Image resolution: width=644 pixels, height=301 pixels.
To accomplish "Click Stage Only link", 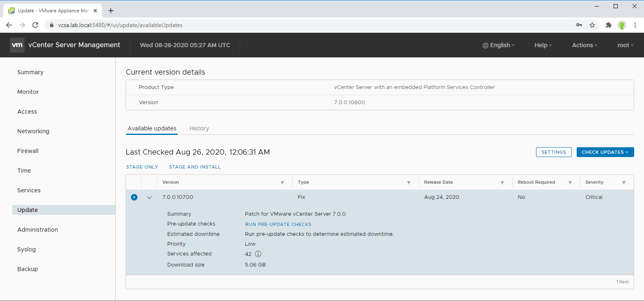I will [142, 167].
